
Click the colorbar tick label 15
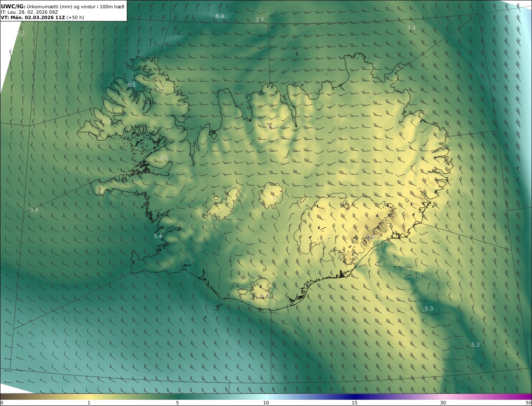click(x=355, y=403)
